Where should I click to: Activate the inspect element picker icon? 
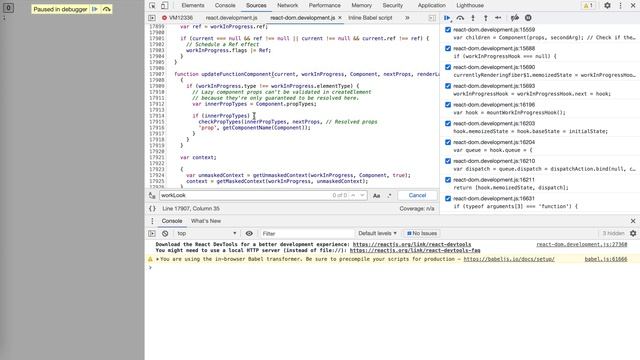[x=152, y=6]
